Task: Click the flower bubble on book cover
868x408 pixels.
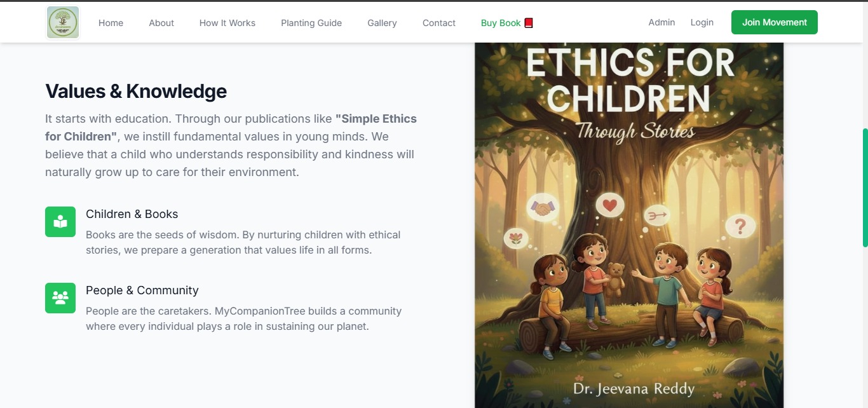Action: pyautogui.click(x=516, y=238)
